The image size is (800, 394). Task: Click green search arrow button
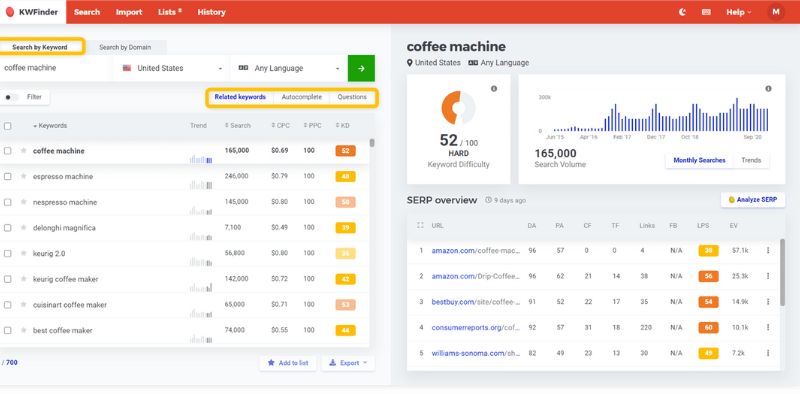(x=361, y=68)
